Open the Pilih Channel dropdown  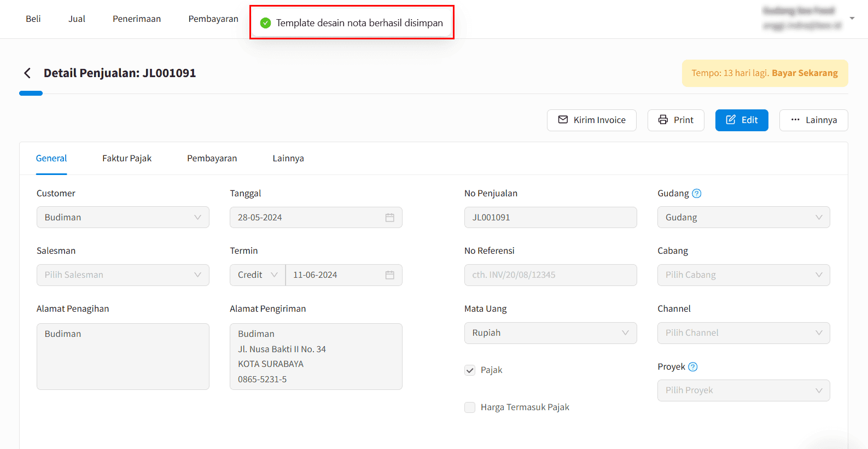click(743, 333)
